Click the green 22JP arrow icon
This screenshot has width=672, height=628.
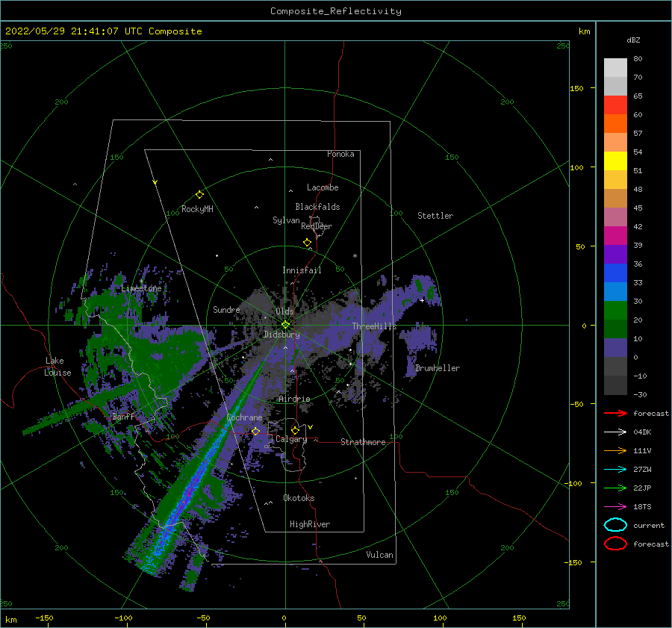615,488
